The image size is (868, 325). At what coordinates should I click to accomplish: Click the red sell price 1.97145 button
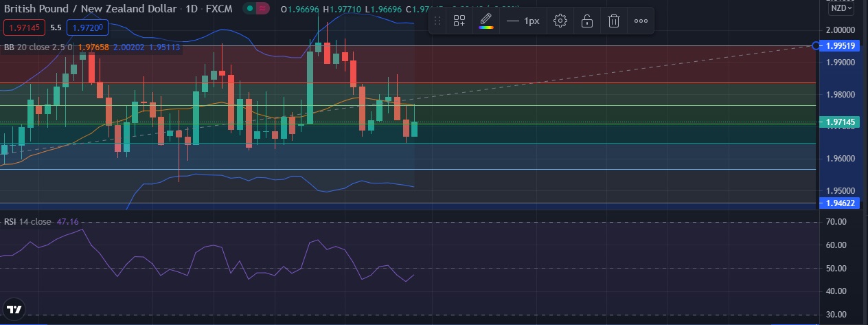25,27
